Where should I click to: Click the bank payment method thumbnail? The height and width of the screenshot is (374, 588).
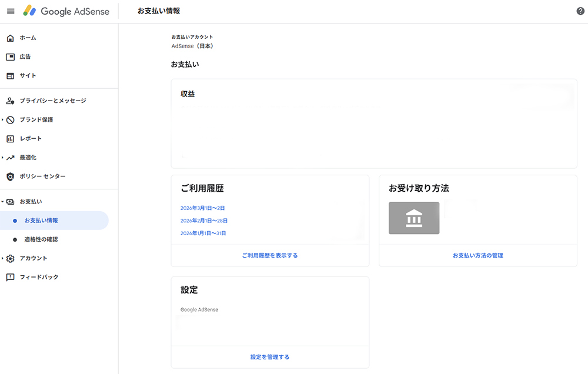[x=414, y=218]
